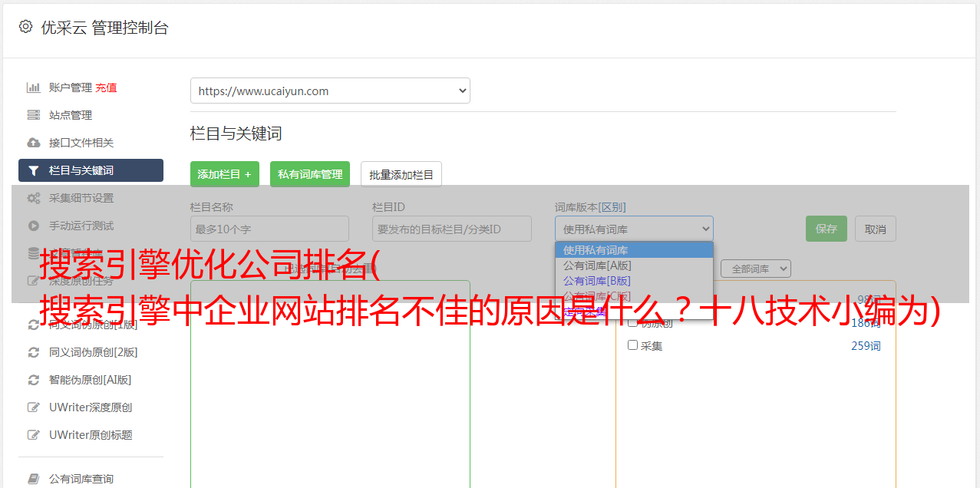Click the 取消 button

tap(876, 229)
